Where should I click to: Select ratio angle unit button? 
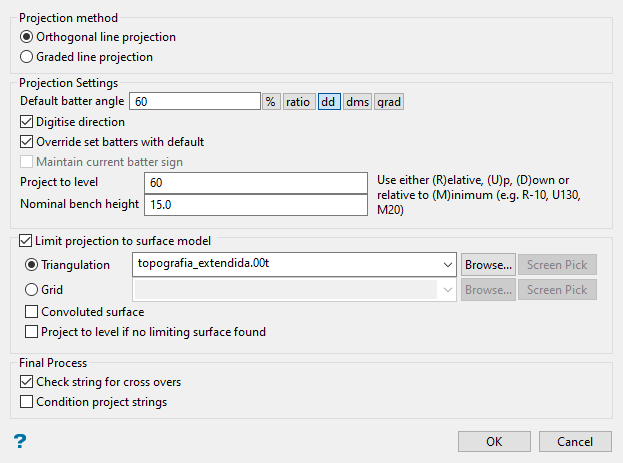point(298,102)
